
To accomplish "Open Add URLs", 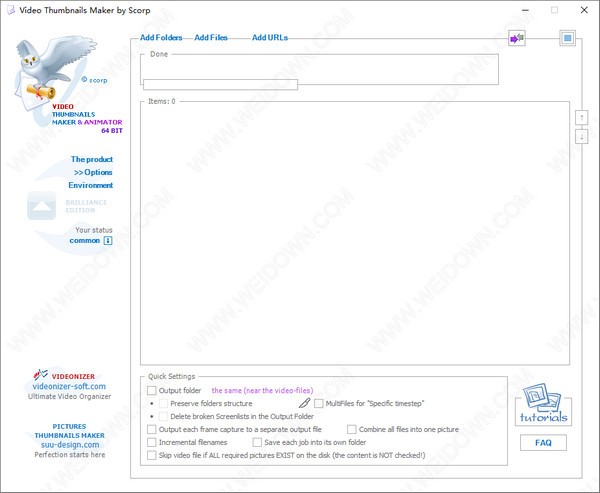I will click(270, 38).
